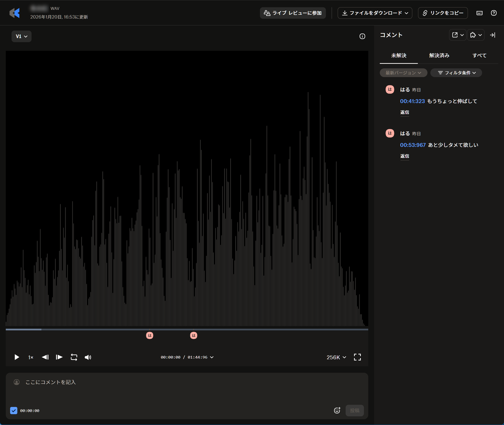Open the help question mark icon
504x425 pixels.
(494, 13)
